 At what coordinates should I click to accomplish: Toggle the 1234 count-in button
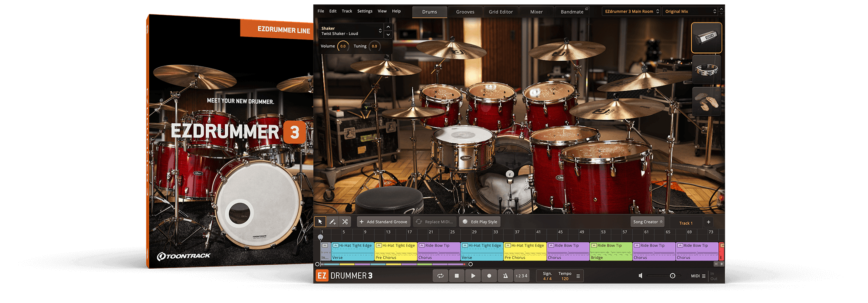521,276
